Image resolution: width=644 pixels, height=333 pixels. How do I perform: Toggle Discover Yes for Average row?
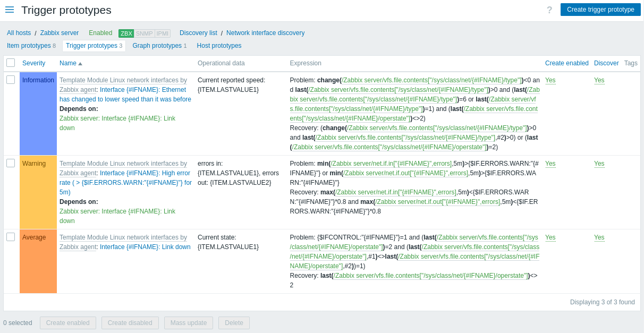[x=599, y=237]
